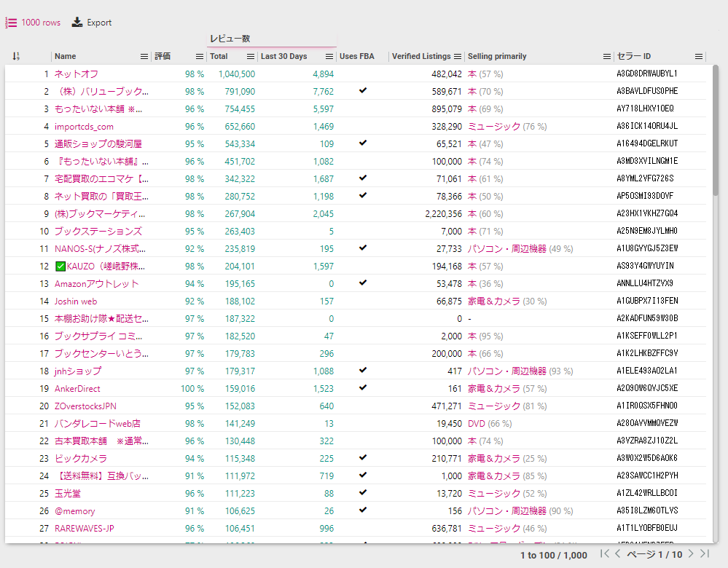Sort by the Last 30 Days column header
Screen dimensions: 728x568
click(283, 57)
